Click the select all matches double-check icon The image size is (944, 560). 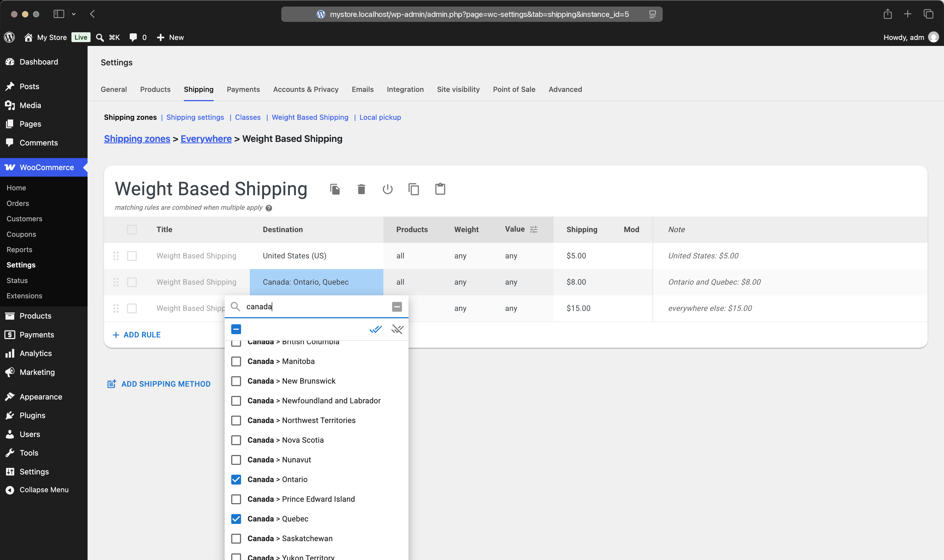coord(375,329)
